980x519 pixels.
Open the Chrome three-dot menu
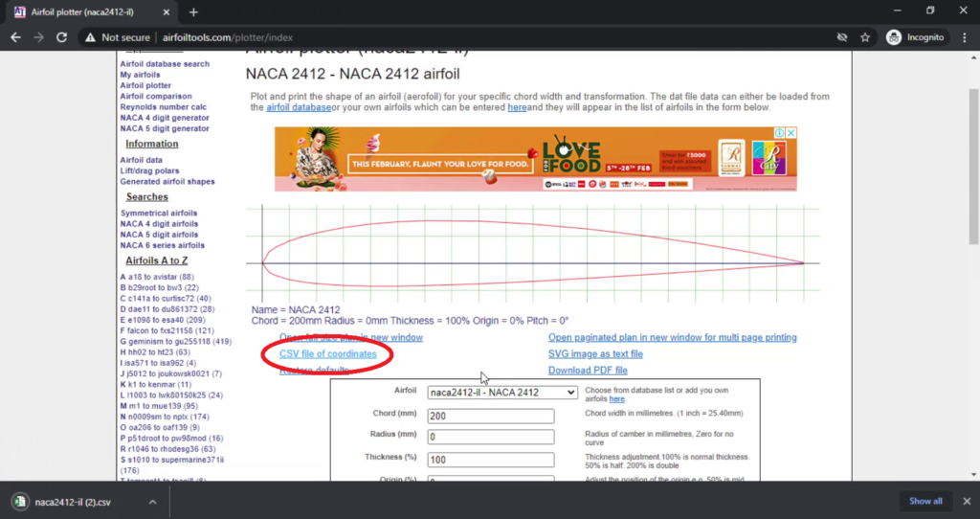[965, 37]
